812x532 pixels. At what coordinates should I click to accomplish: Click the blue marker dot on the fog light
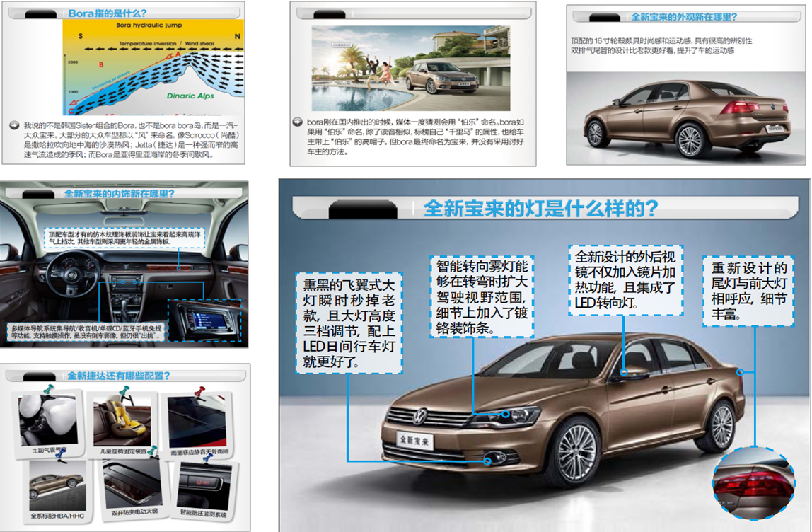tap(488, 460)
